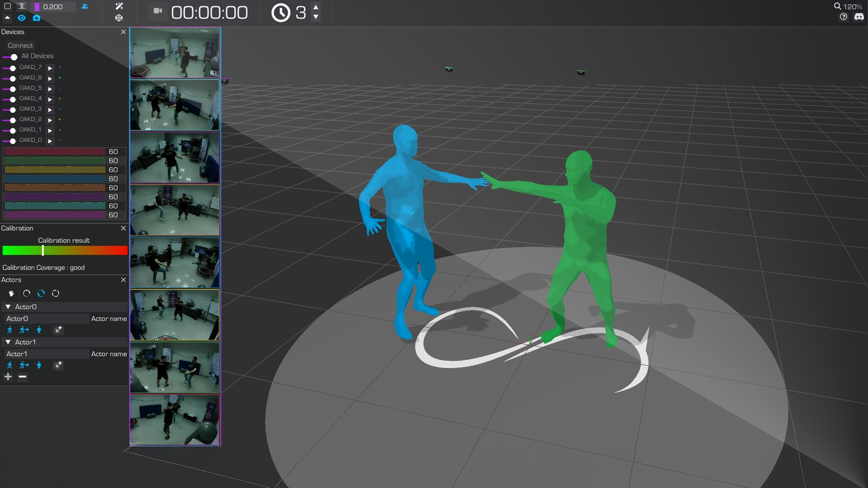This screenshot has width=868, height=488.
Task: Open the Discord icon at top right
Action: click(x=859, y=17)
